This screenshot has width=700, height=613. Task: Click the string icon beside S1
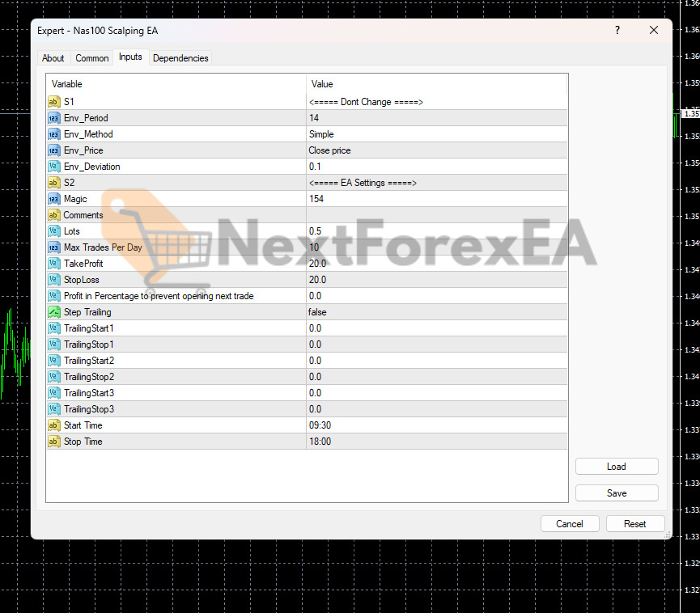coord(54,102)
